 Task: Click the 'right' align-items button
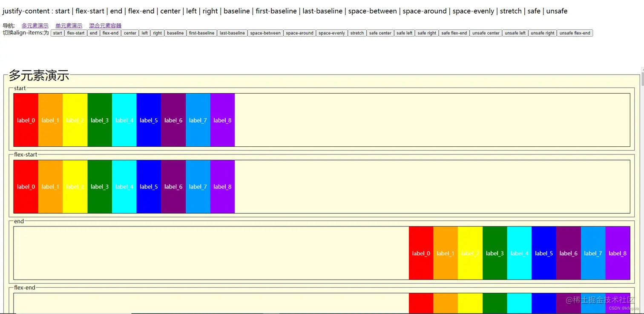[x=157, y=33]
